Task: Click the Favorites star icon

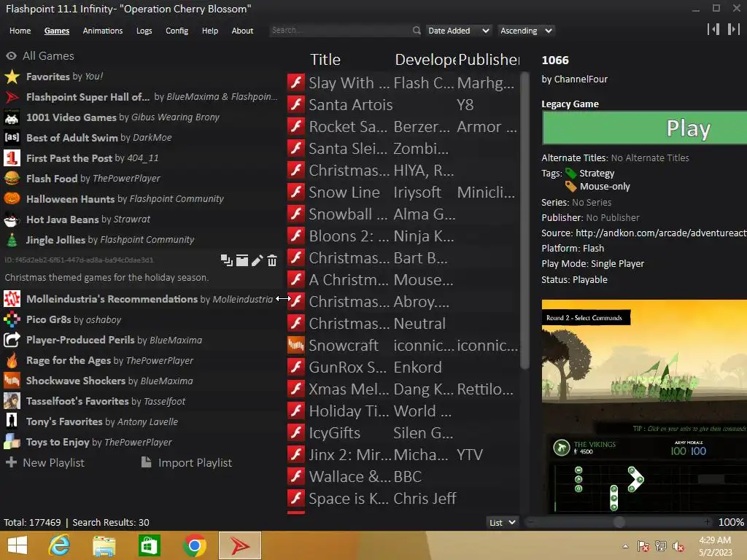Action: point(12,76)
